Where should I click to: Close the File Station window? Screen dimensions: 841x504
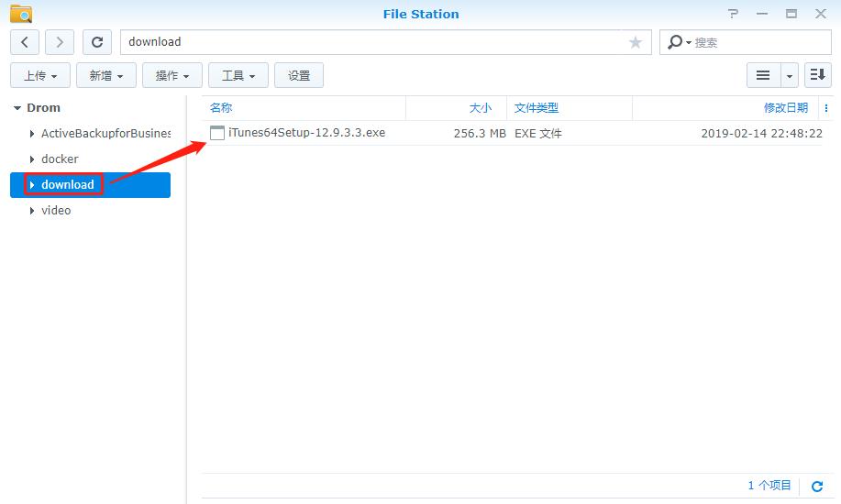[821, 14]
